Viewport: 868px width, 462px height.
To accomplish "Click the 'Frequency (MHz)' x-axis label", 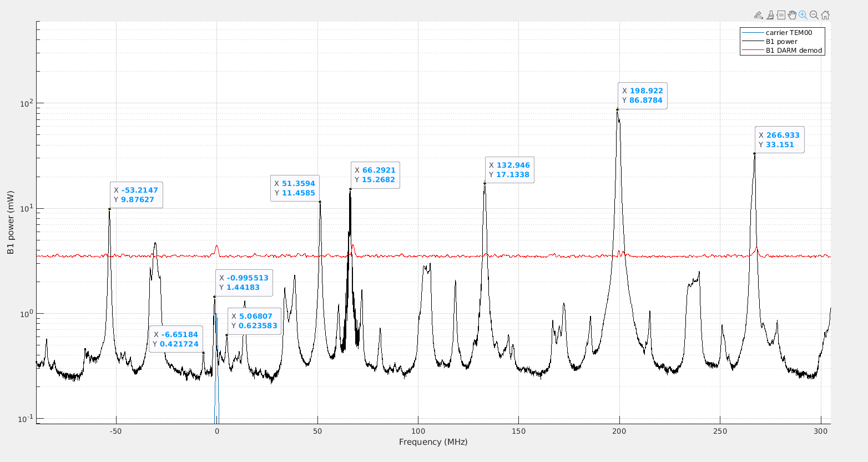I will 433,442.
